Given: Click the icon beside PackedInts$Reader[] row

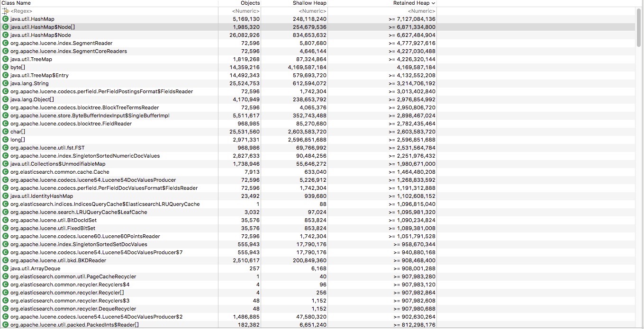Looking at the screenshot, I should coord(6,325).
